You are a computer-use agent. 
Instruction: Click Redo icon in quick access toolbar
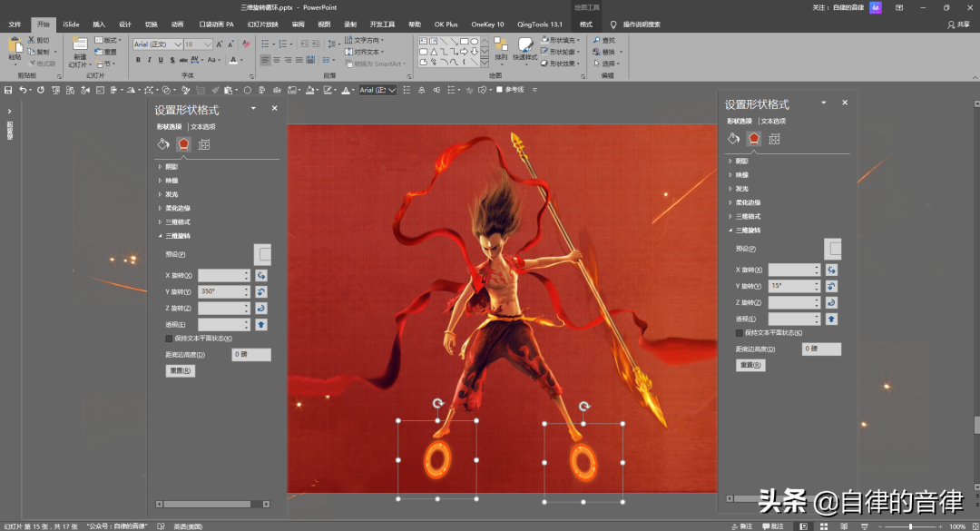41,90
